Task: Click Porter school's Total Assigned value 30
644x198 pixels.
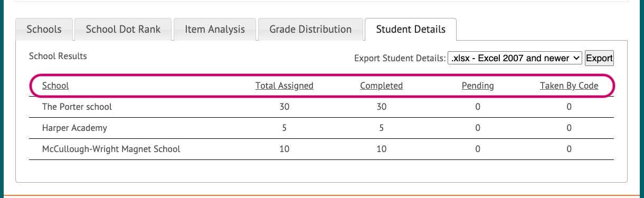Action: click(285, 107)
